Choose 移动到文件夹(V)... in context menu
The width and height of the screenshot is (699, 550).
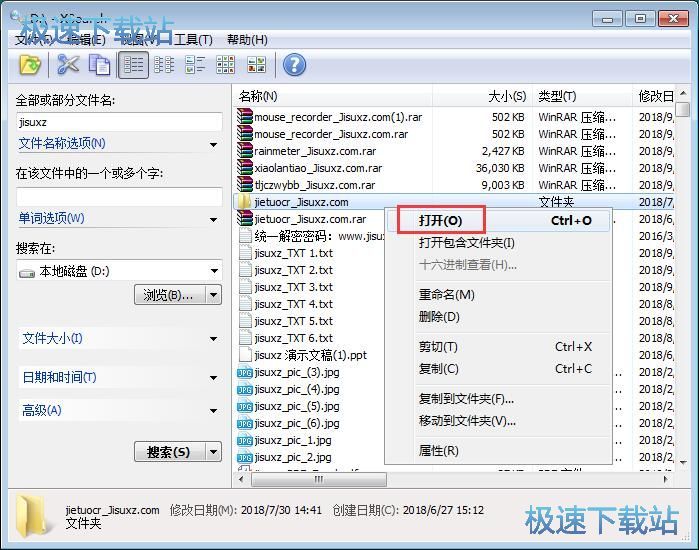498,421
